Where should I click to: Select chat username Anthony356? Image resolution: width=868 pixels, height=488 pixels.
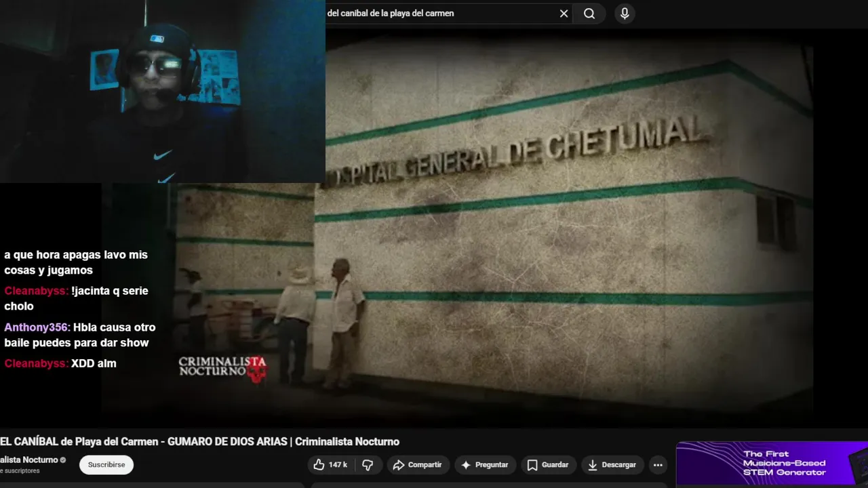(36, 327)
